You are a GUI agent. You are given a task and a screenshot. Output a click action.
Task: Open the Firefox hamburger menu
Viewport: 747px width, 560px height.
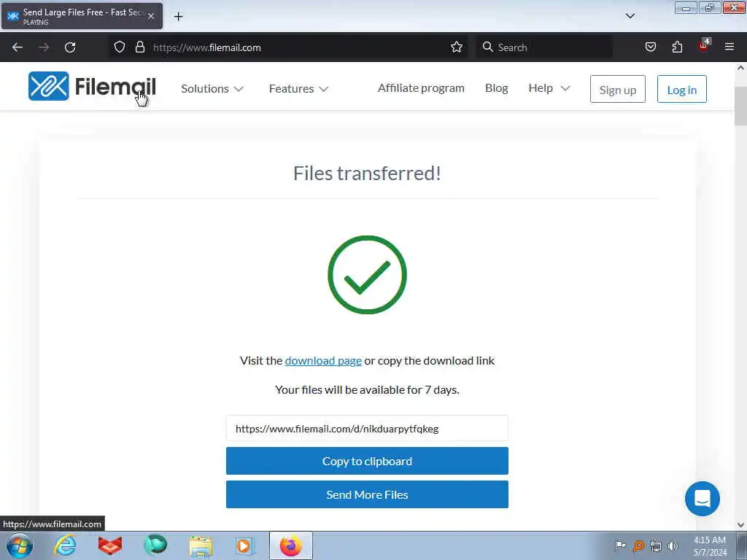pos(729,47)
